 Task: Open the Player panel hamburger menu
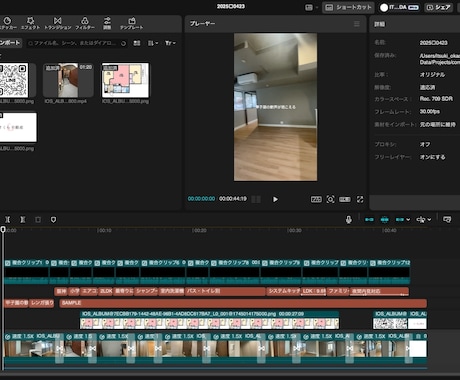[357, 24]
